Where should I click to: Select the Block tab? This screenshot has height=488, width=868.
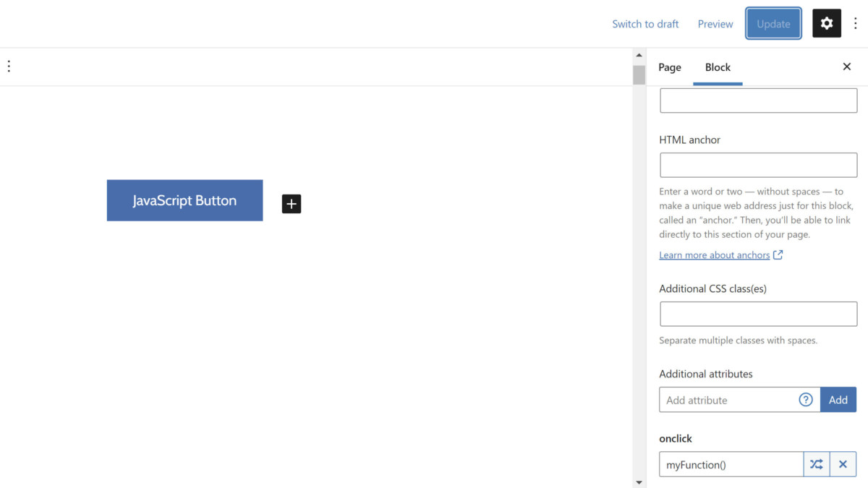718,67
